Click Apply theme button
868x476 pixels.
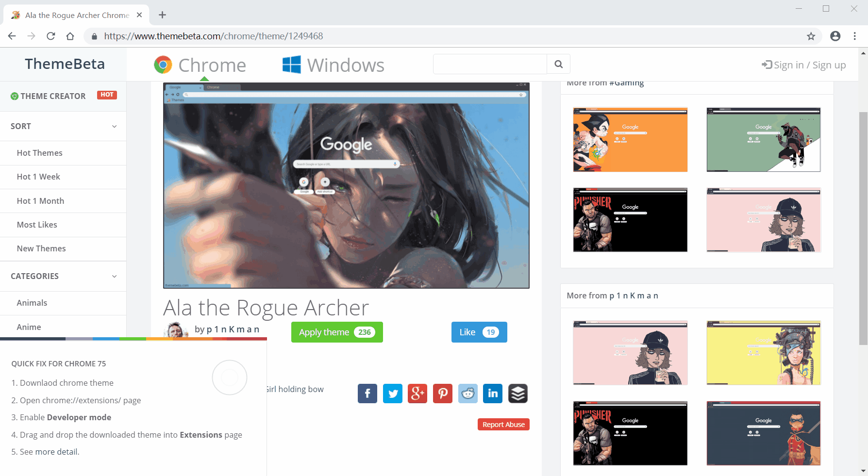337,332
